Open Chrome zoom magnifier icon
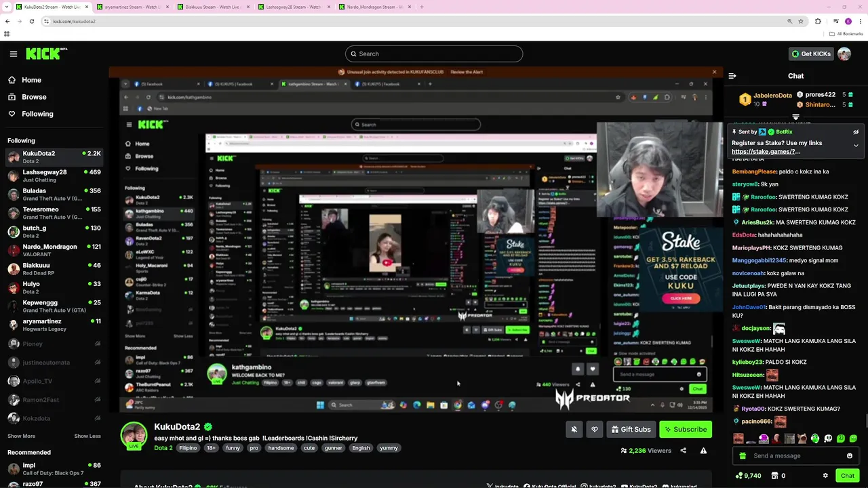Image resolution: width=868 pixels, height=488 pixels. pyautogui.click(x=789, y=21)
